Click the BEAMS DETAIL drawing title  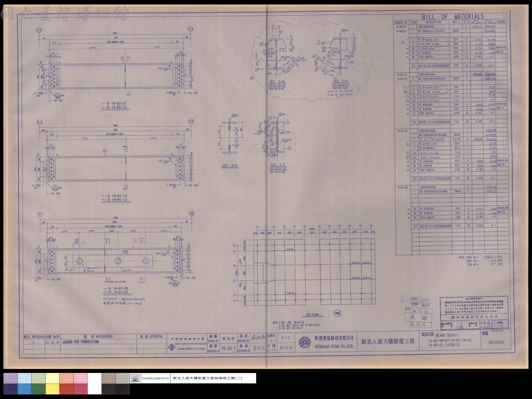pos(446,335)
